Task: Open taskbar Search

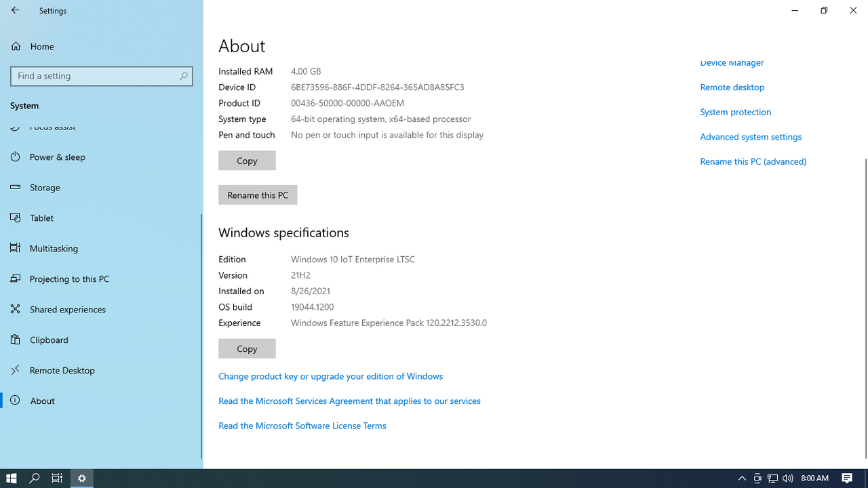Action: click(x=35, y=479)
